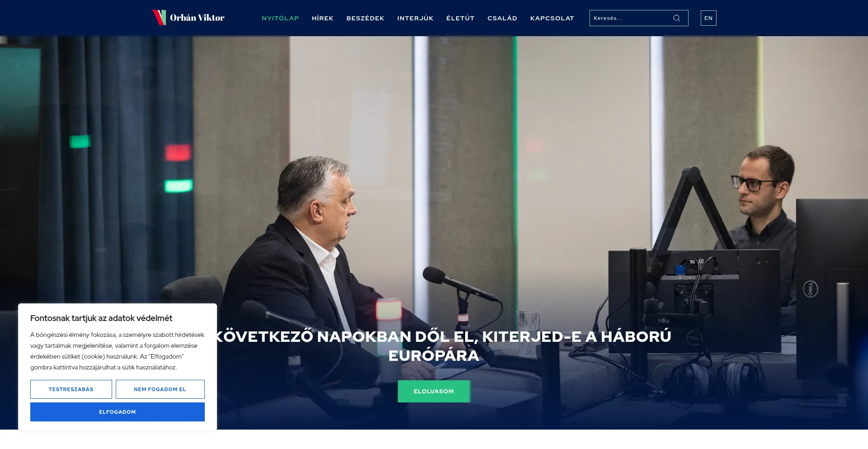Switch language with the EN button
The image size is (868, 449).
pyautogui.click(x=708, y=18)
